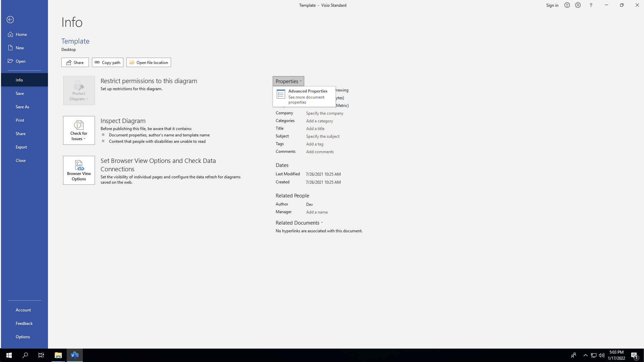The height and width of the screenshot is (362, 644).
Task: Click the Properties dropdown button
Action: click(288, 81)
